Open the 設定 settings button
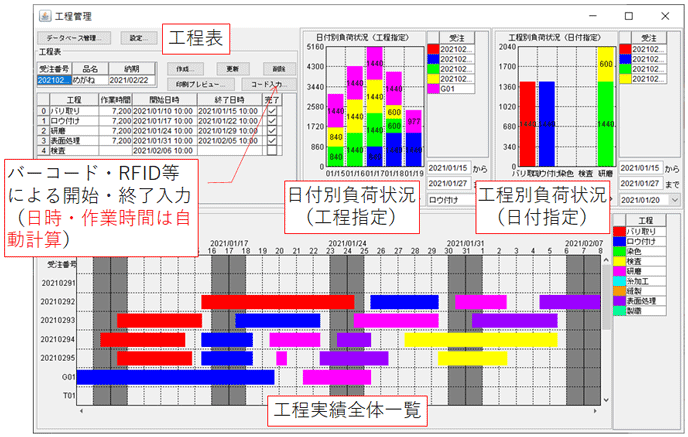 139,38
